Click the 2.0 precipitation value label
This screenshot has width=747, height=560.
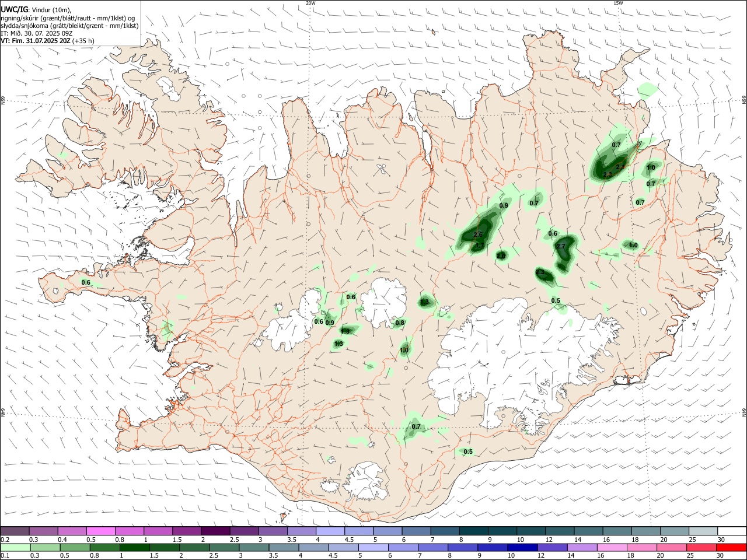[501, 256]
